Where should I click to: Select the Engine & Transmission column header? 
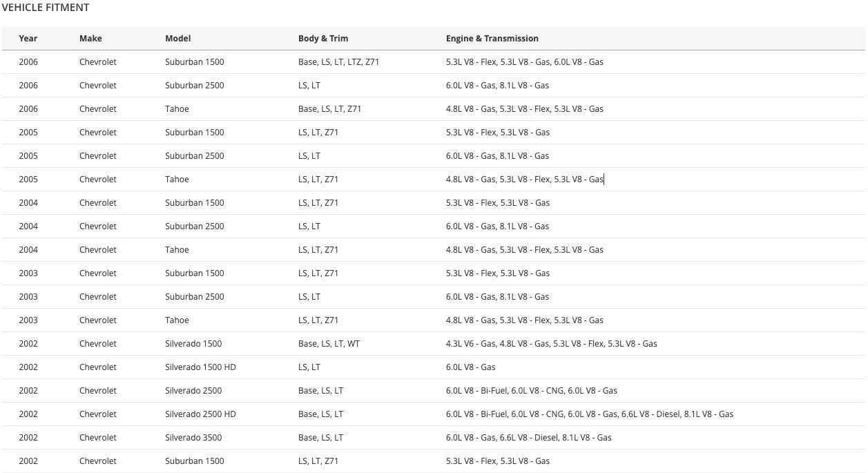click(492, 39)
